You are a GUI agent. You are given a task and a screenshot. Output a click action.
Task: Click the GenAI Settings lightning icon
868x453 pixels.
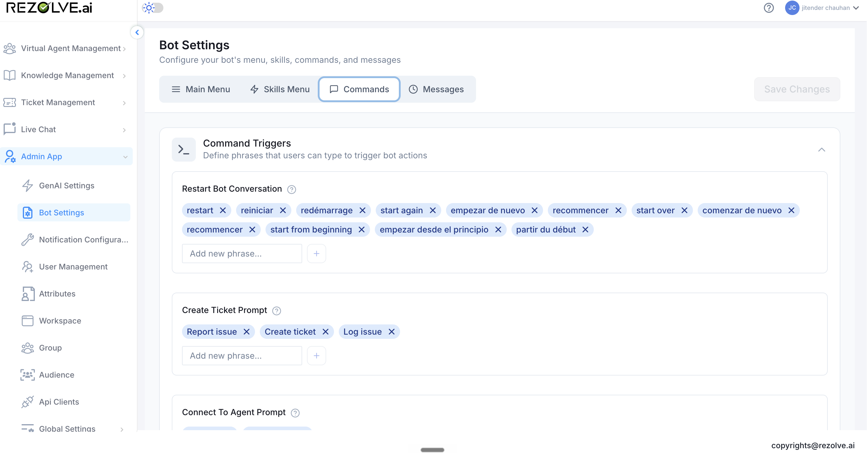pos(28,185)
